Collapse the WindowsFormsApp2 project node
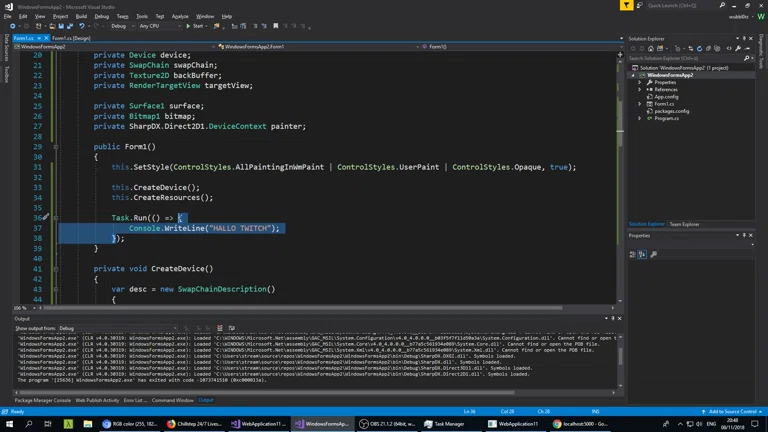Viewport: 768px width, 432px height. (x=633, y=75)
